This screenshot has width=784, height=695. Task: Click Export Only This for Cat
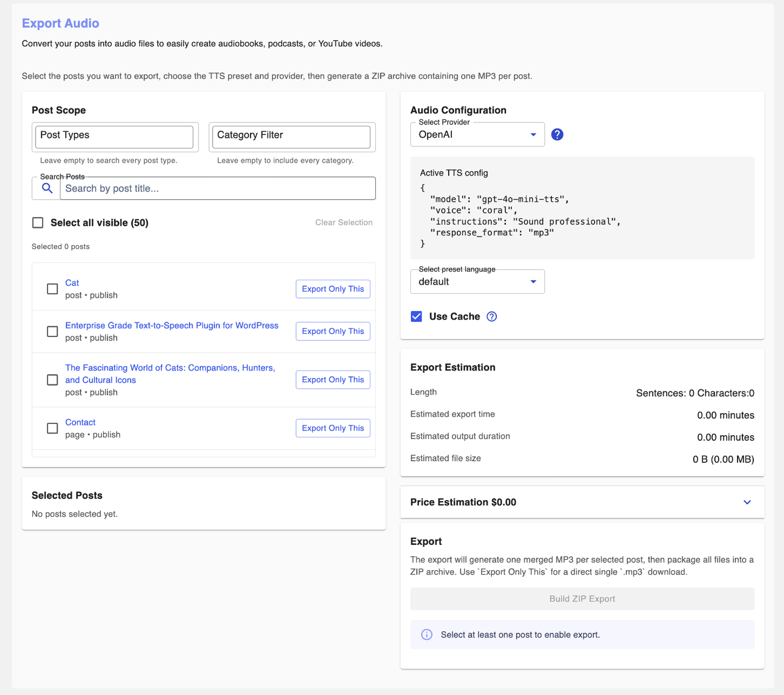click(333, 289)
